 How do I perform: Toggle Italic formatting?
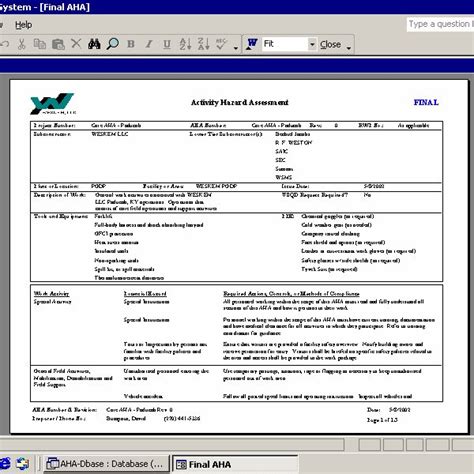[149, 44]
